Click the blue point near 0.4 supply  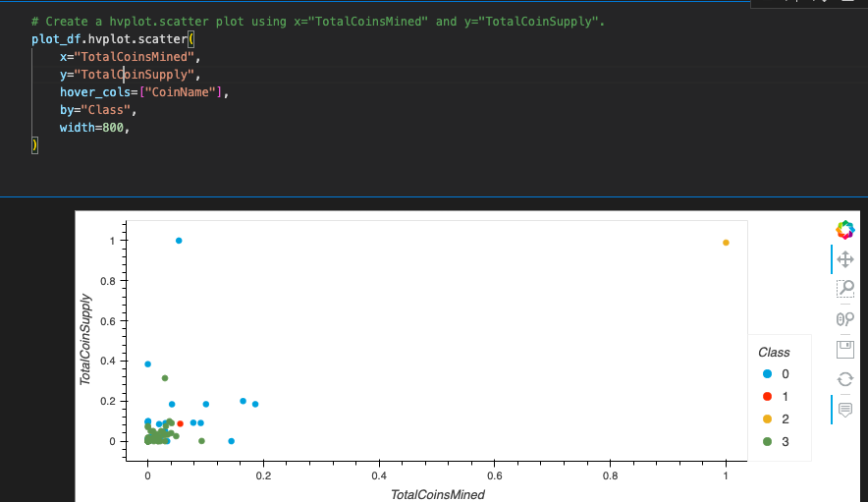tap(148, 364)
